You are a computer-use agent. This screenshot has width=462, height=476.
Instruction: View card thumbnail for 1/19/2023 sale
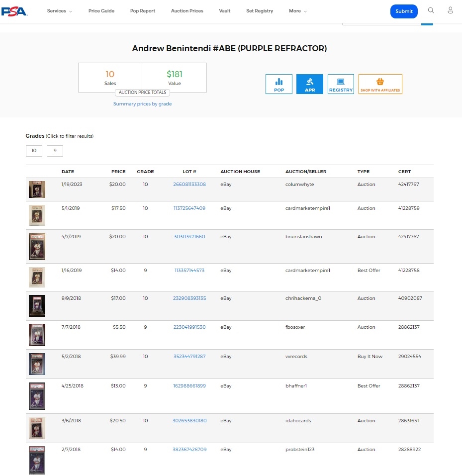pyautogui.click(x=37, y=190)
